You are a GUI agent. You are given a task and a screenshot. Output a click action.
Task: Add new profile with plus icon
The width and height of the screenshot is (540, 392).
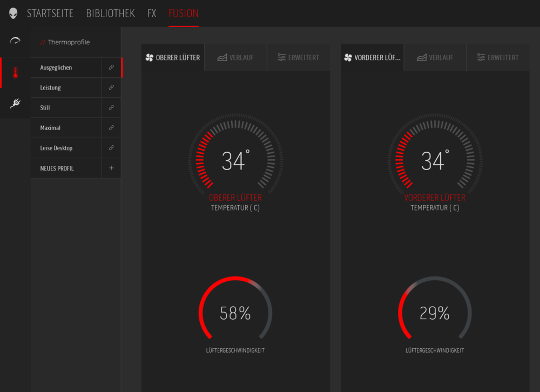coord(111,168)
